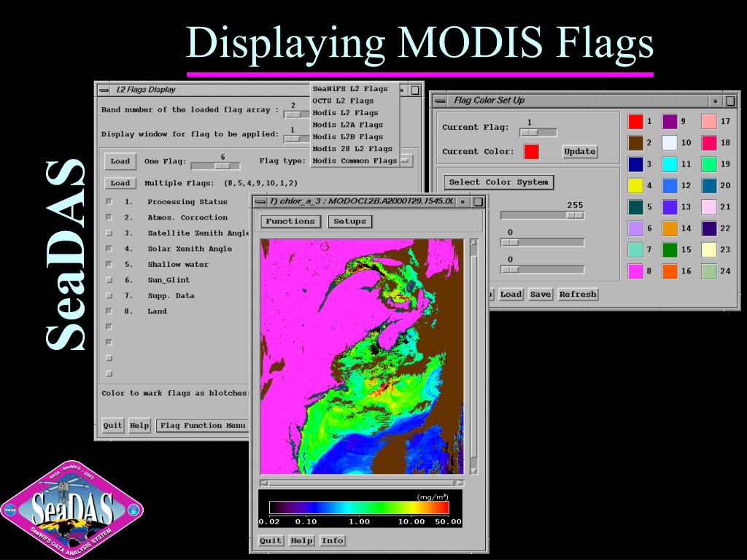Image resolution: width=747 pixels, height=560 pixels.
Task: Click Load button beside One Flag
Action: coord(120,161)
